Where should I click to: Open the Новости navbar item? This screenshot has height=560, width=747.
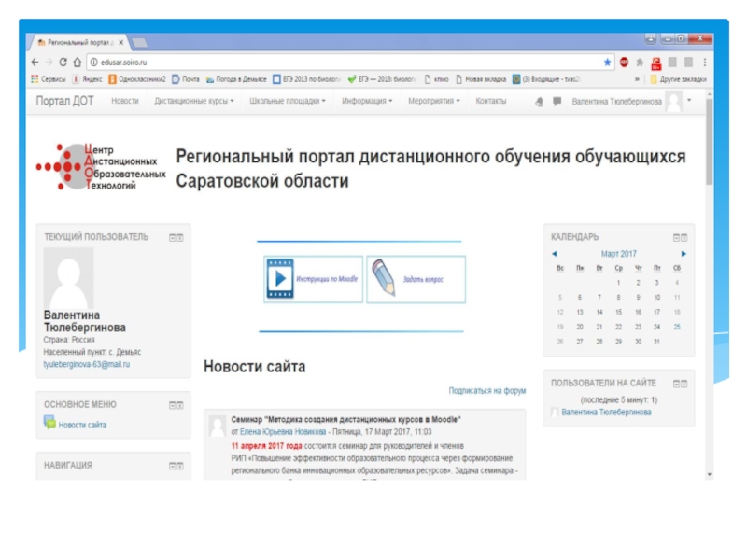coord(125,101)
